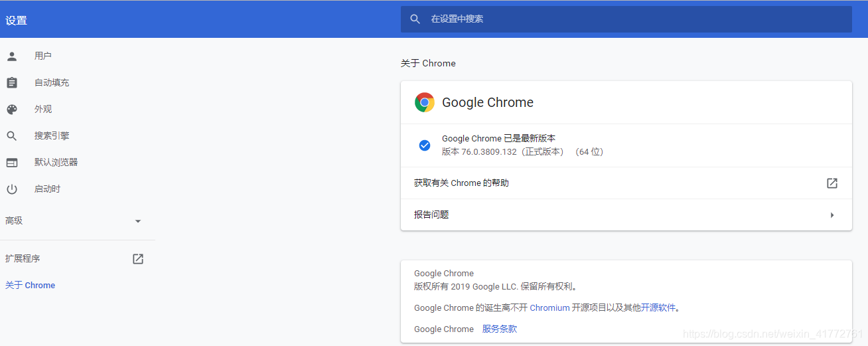Click the 高级 label in the sidebar
Viewport: 868px width, 346px height.
tap(14, 220)
